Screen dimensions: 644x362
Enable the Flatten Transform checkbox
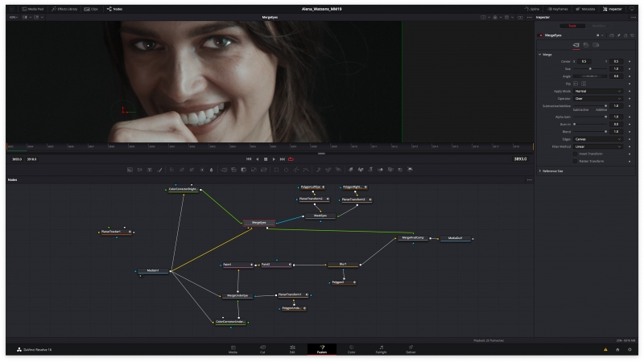click(575, 161)
